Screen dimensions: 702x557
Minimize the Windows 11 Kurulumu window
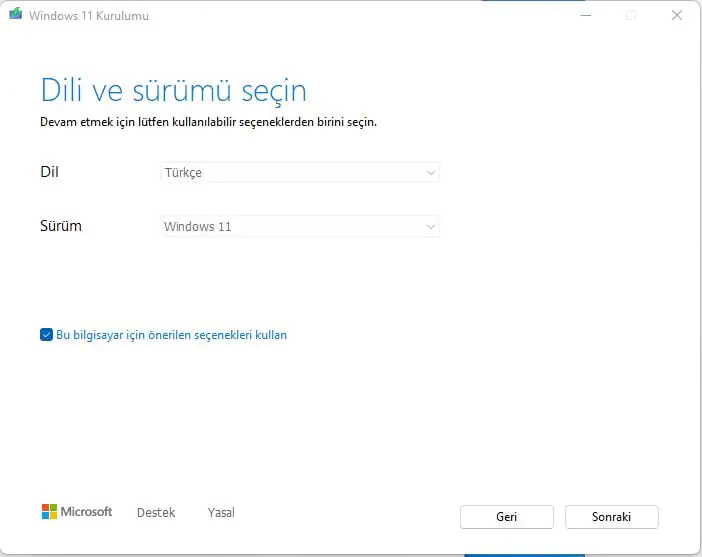point(583,16)
